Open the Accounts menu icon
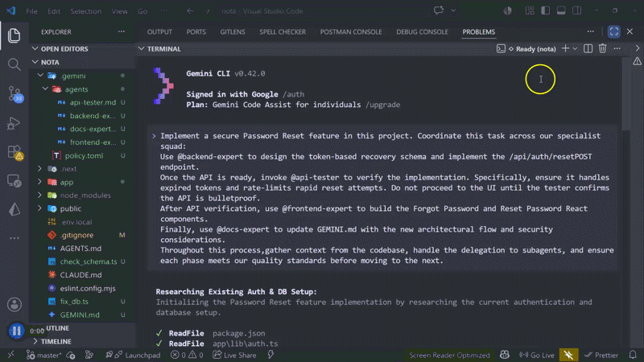The width and height of the screenshot is (644, 362). pyautogui.click(x=14, y=305)
